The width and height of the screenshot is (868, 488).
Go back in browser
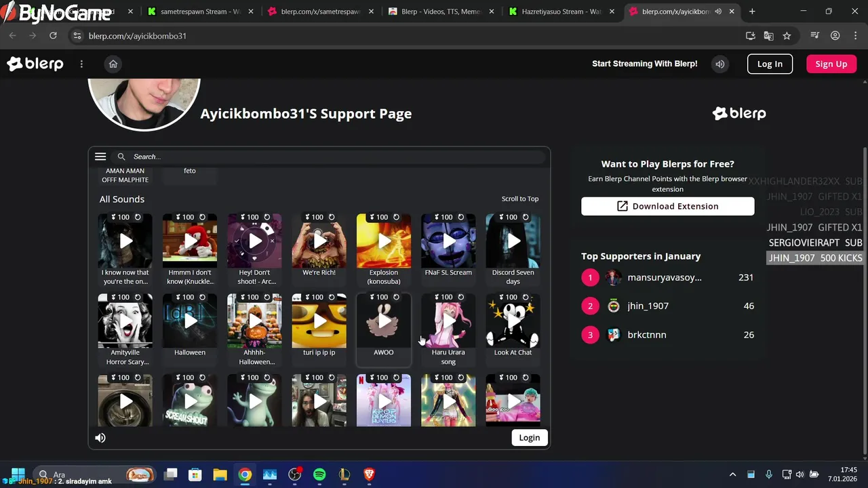tap(13, 35)
